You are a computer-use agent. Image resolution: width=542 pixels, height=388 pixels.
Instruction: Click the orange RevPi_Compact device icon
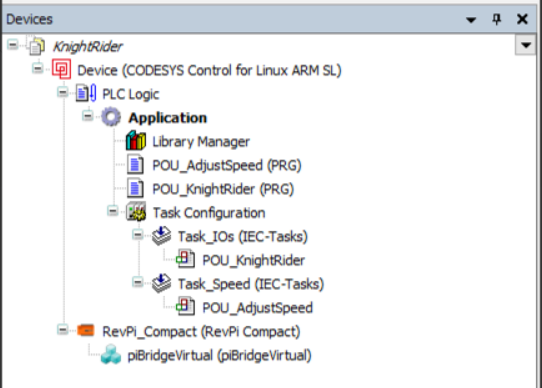click(x=86, y=330)
